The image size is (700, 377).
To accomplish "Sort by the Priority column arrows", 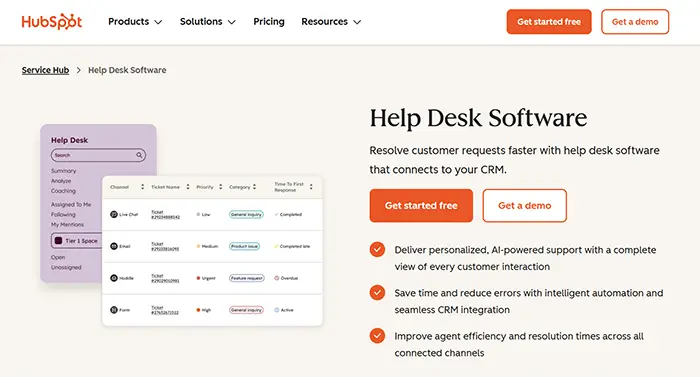I will tap(221, 187).
